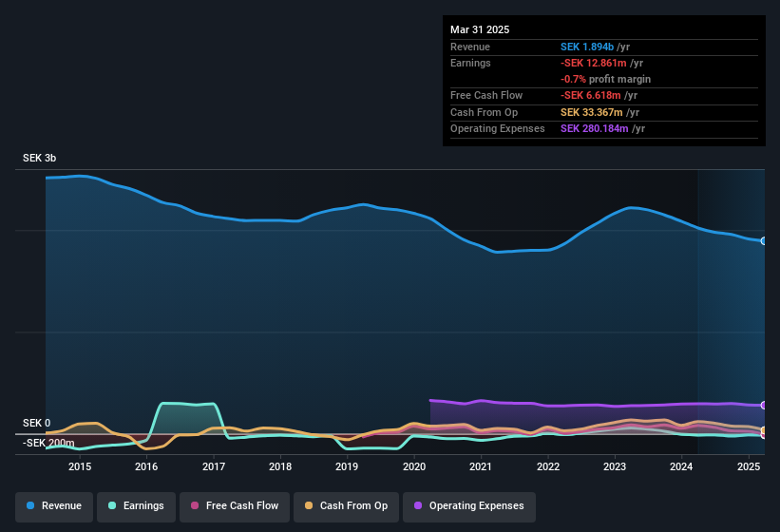
Task: Click the Free Cash Flow label in tooltip
Action: pyautogui.click(x=486, y=95)
